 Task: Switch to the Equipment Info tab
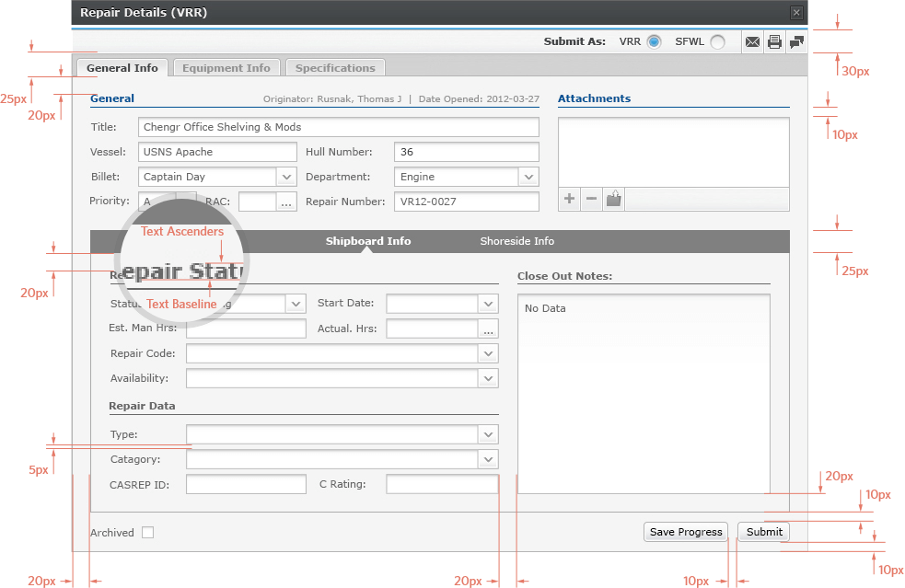(226, 67)
